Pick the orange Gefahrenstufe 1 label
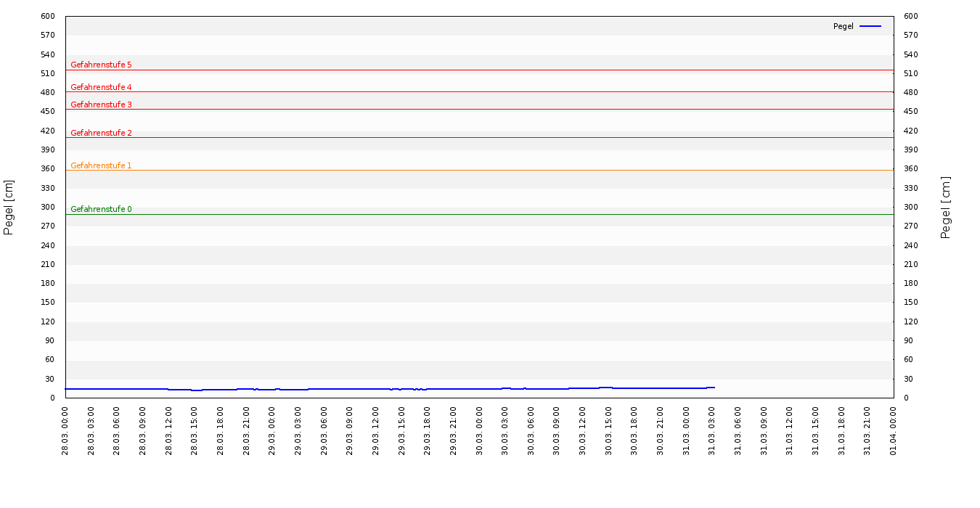 [x=101, y=165]
